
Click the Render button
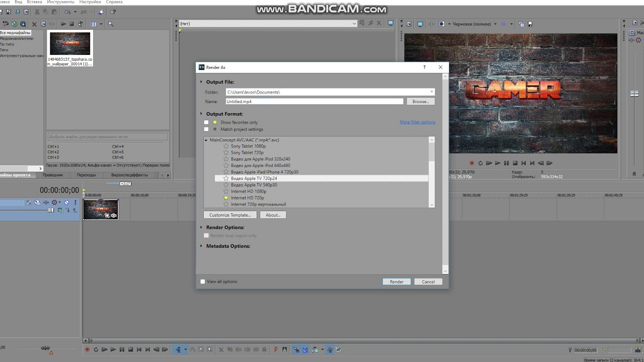click(x=396, y=282)
